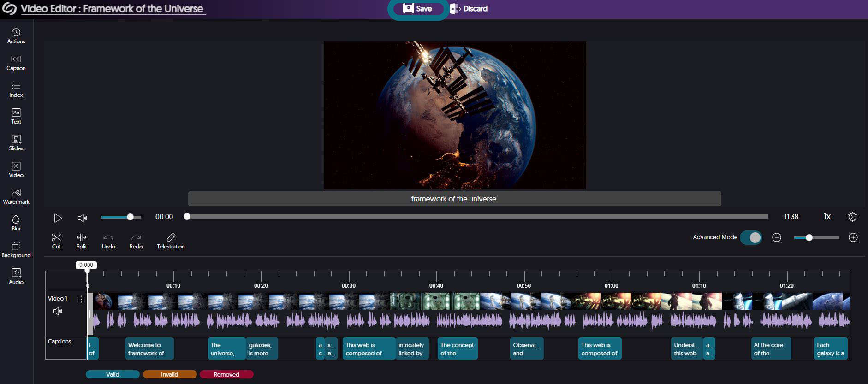Mute the Video 1 track audio
The image size is (868, 384).
coord(58,311)
